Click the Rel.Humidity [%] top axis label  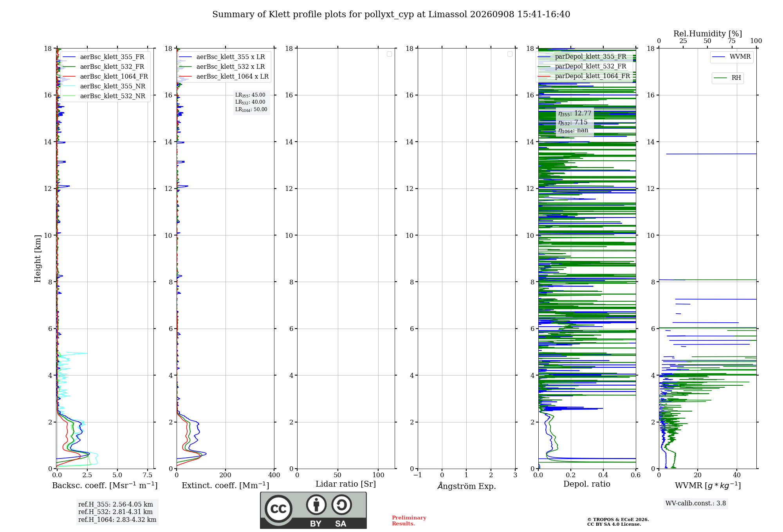coord(707,34)
